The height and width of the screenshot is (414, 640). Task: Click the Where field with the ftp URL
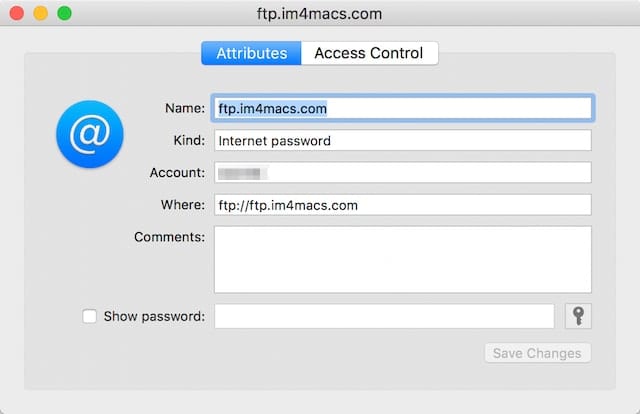(x=403, y=205)
